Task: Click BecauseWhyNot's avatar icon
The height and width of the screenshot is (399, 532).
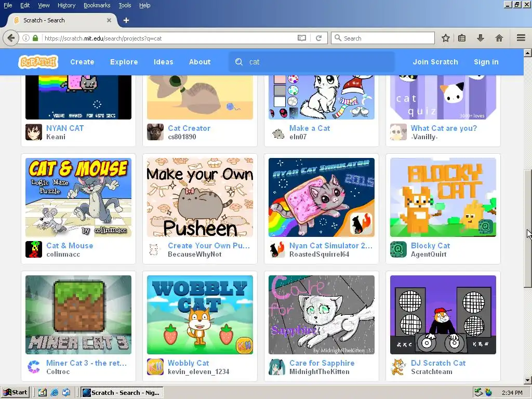Action: point(155,249)
